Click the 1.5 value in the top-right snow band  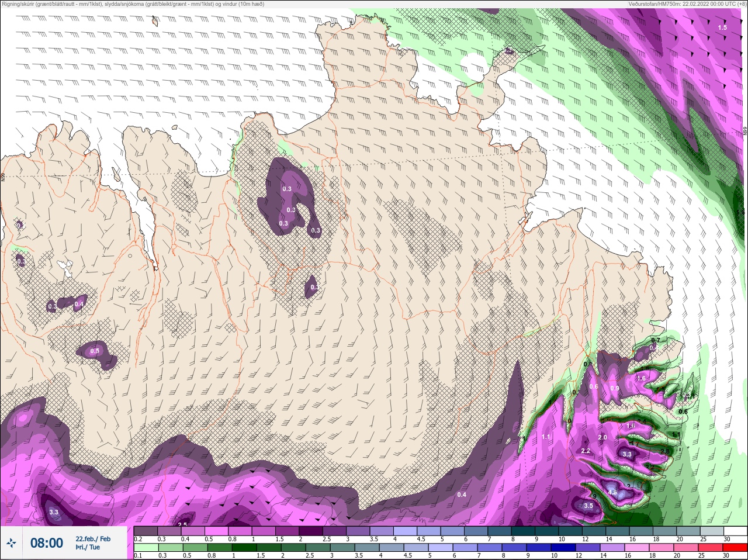pos(722,27)
